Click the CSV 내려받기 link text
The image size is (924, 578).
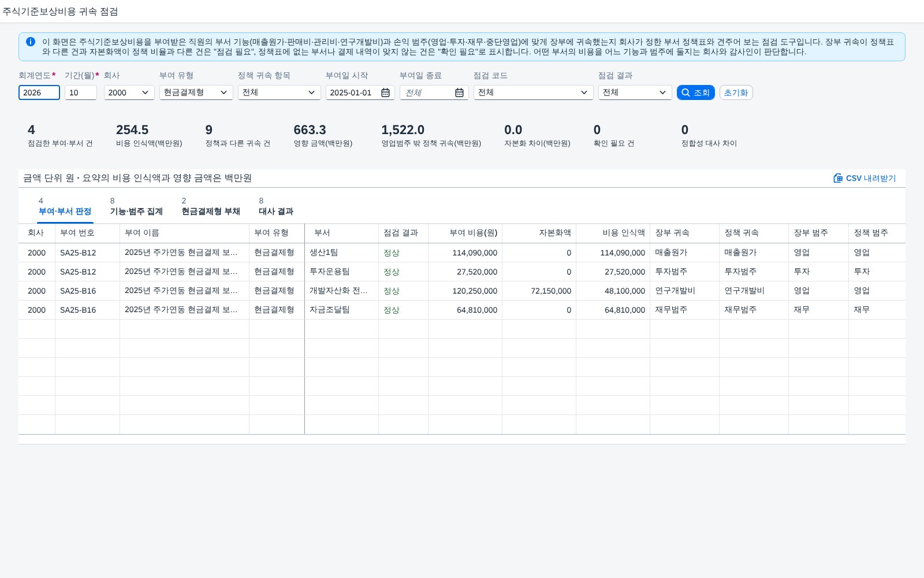coord(871,178)
